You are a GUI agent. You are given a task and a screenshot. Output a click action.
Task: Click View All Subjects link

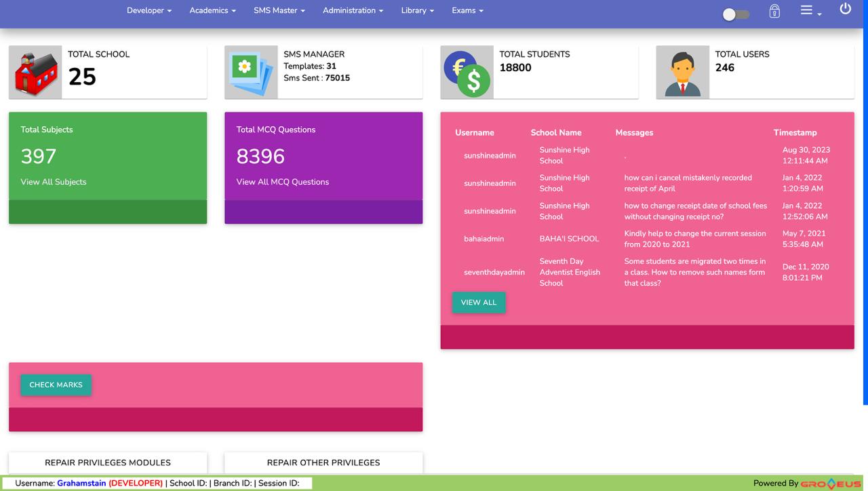click(x=54, y=182)
